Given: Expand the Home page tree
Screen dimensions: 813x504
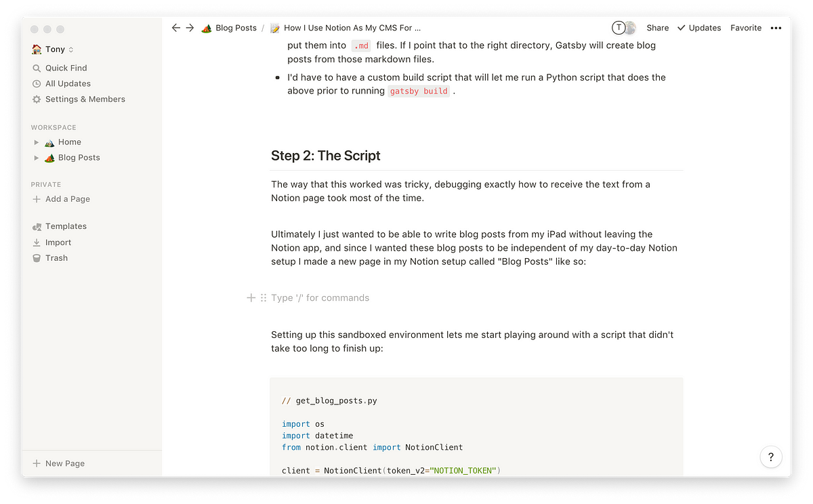Looking at the screenshot, I should (37, 142).
